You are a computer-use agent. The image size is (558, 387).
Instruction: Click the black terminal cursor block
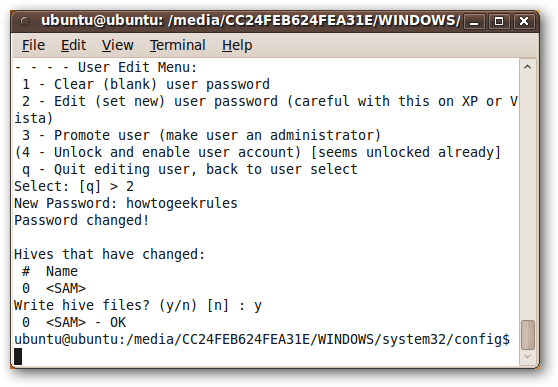18,356
